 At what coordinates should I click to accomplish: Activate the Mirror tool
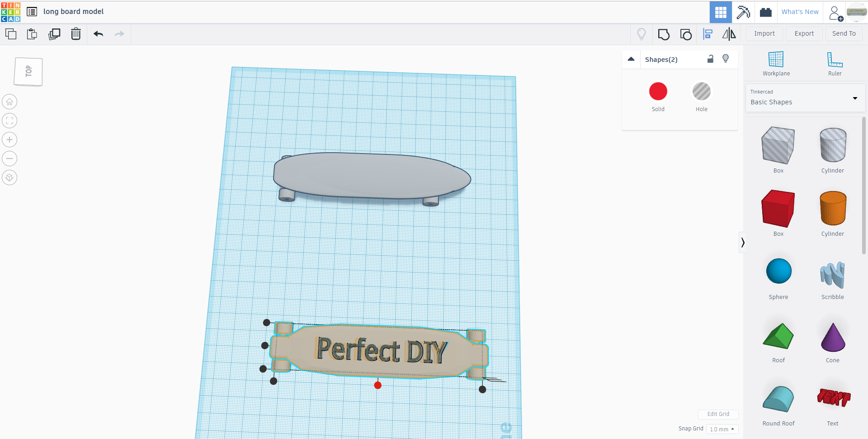[x=729, y=34]
